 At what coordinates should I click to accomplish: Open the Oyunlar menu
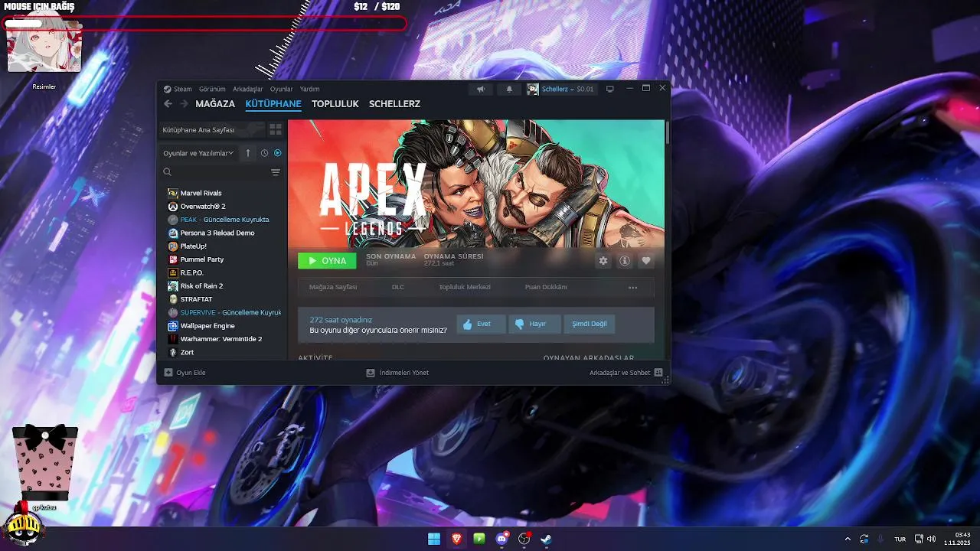coord(282,89)
